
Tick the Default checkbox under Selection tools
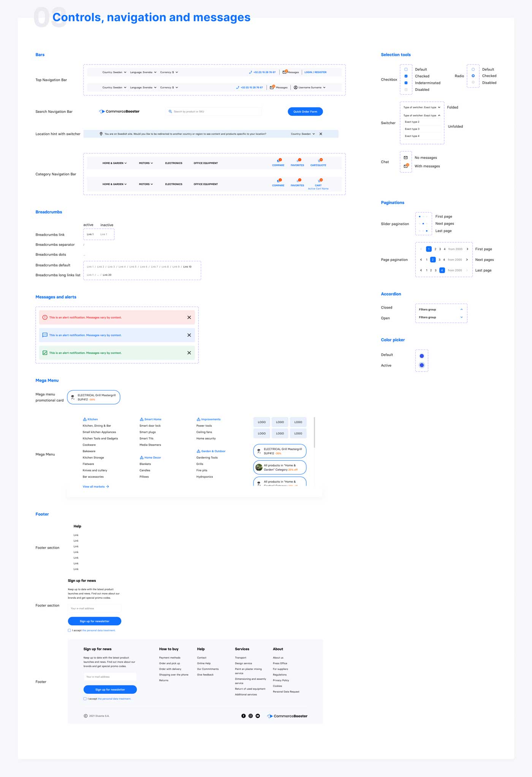coord(406,70)
